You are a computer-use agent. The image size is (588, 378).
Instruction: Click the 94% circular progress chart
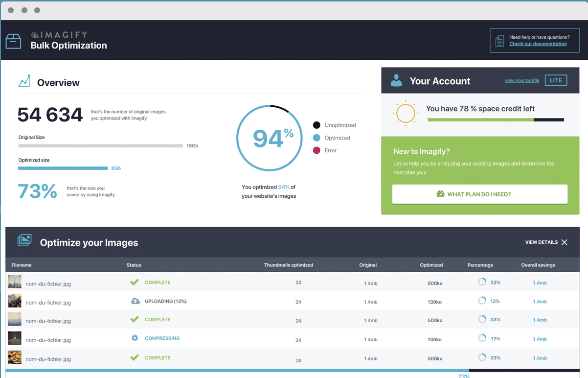click(270, 138)
